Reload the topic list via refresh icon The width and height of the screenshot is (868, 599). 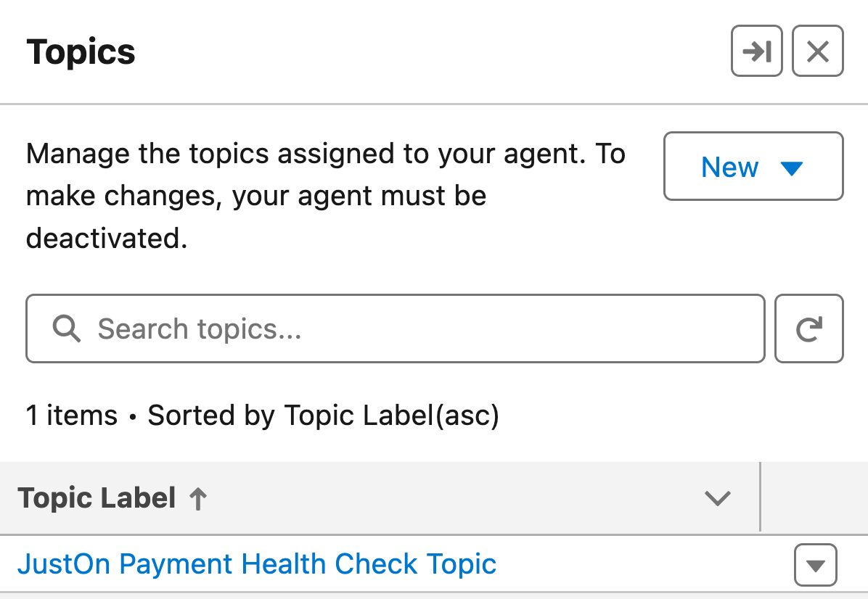click(x=808, y=329)
